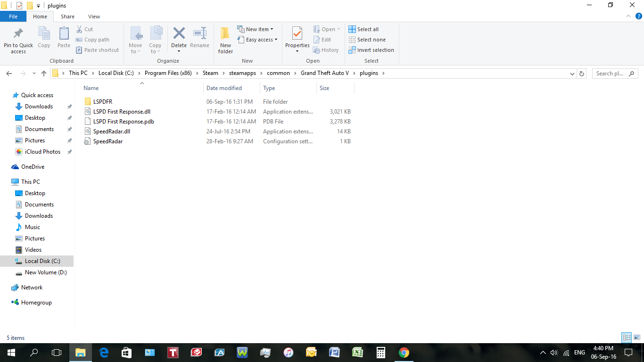Image resolution: width=644 pixels, height=362 pixels.
Task: Open Local Disk (C:) in navigation pane
Action: (42, 261)
